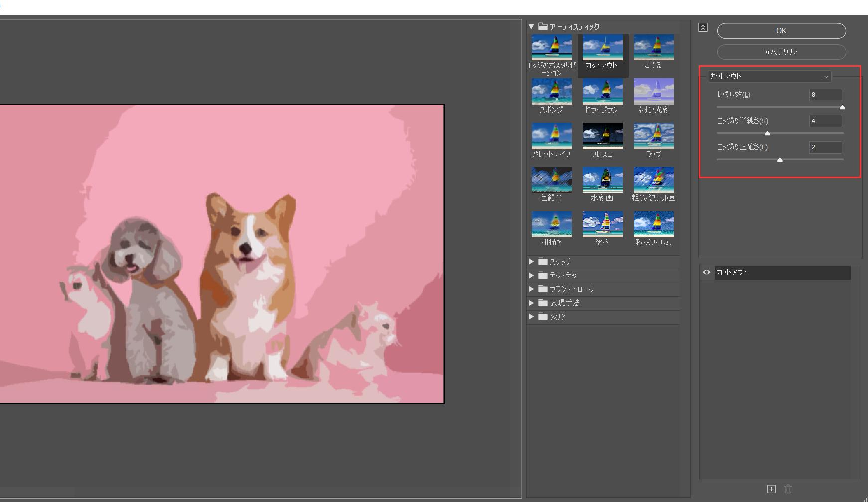Click the エッジの単純さ slider handle
Viewport: 868px width, 502px height.
pos(767,133)
